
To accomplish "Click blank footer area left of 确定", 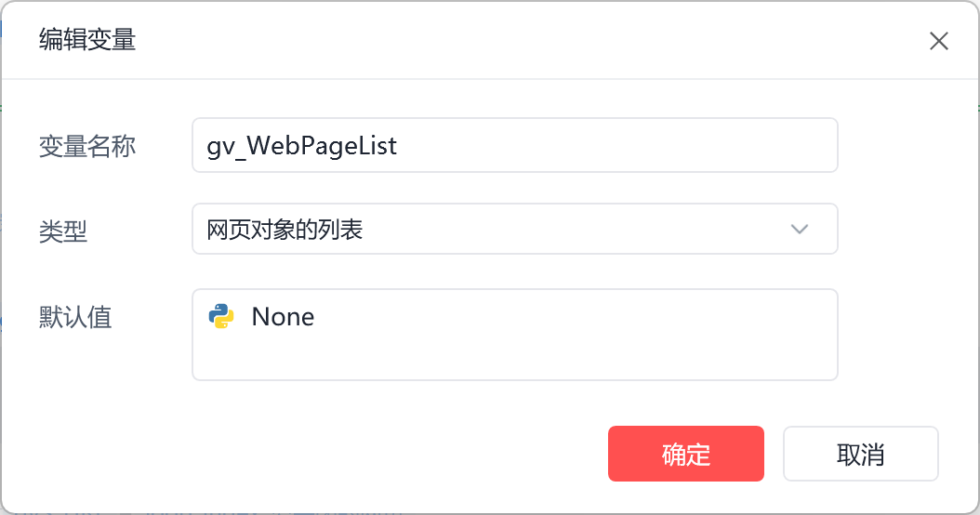I will click(x=325, y=454).
